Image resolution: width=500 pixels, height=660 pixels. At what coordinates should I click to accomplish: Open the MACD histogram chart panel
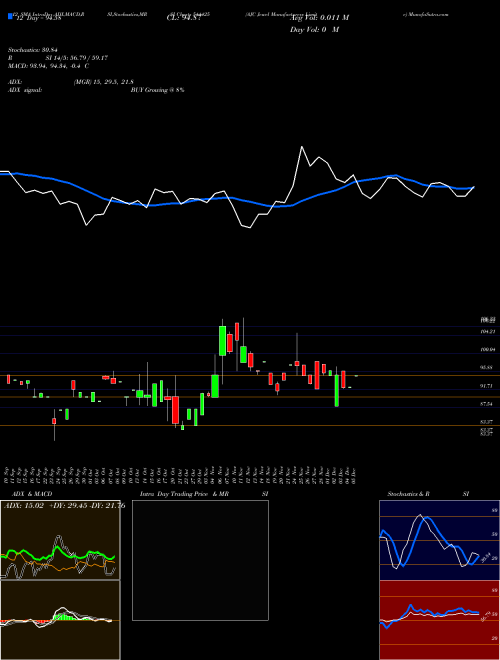click(60, 620)
